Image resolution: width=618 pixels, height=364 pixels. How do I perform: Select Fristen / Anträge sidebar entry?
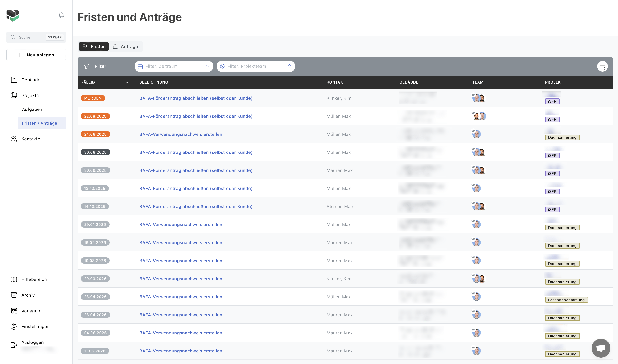[42, 123]
